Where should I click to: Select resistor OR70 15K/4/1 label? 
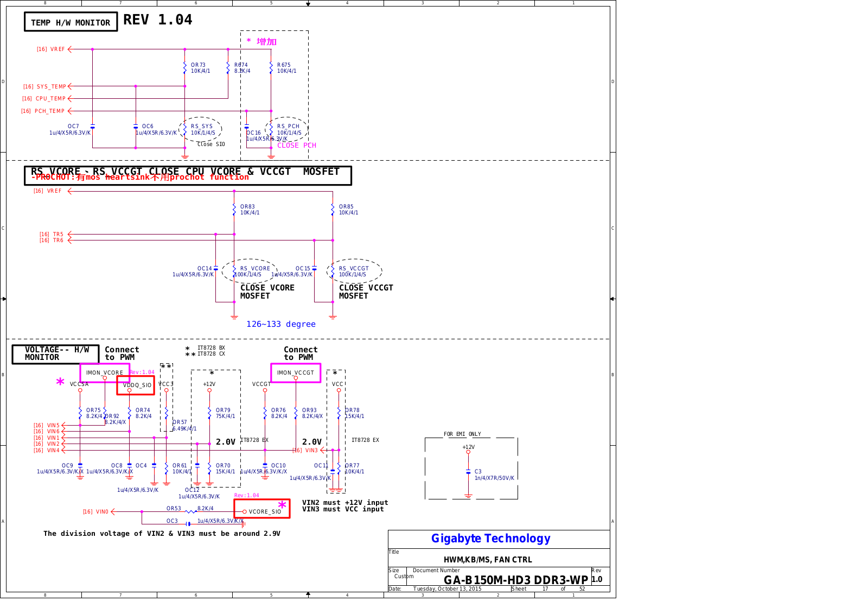click(x=226, y=469)
